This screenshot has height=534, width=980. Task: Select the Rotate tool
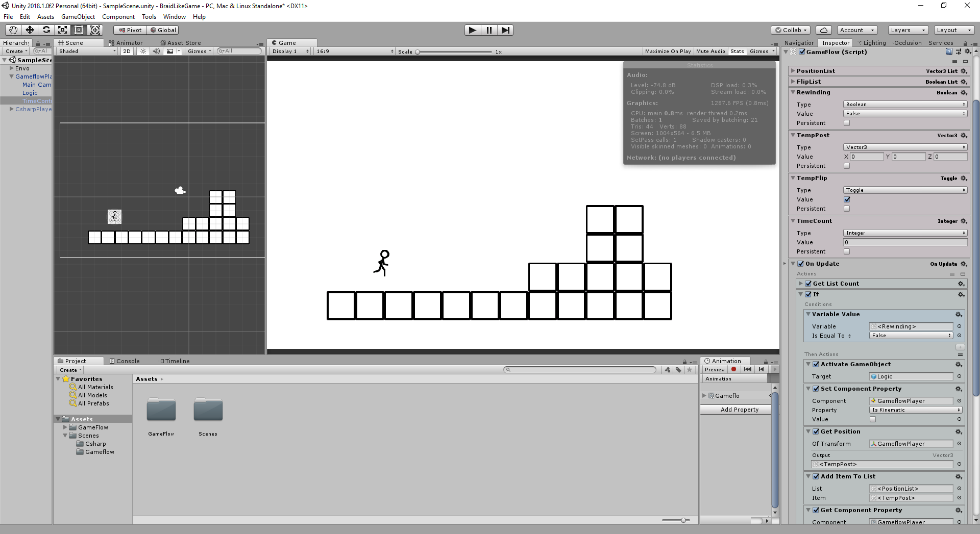pos(46,30)
